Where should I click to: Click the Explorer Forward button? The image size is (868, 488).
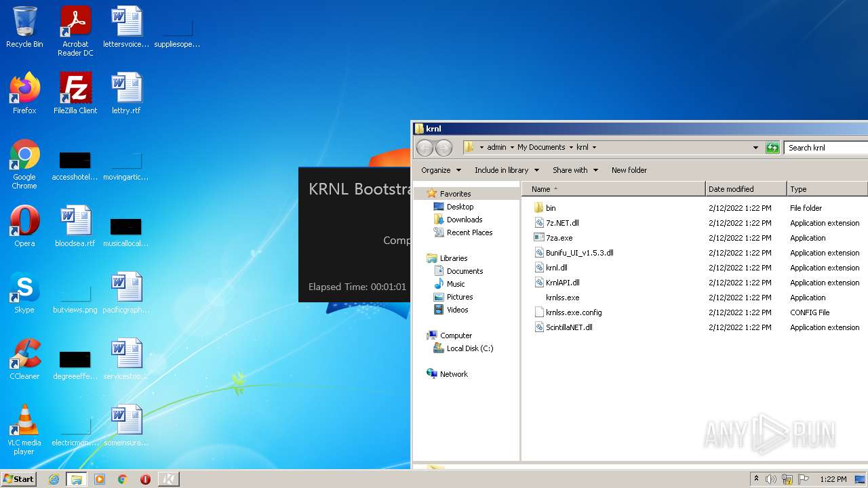pyautogui.click(x=443, y=148)
